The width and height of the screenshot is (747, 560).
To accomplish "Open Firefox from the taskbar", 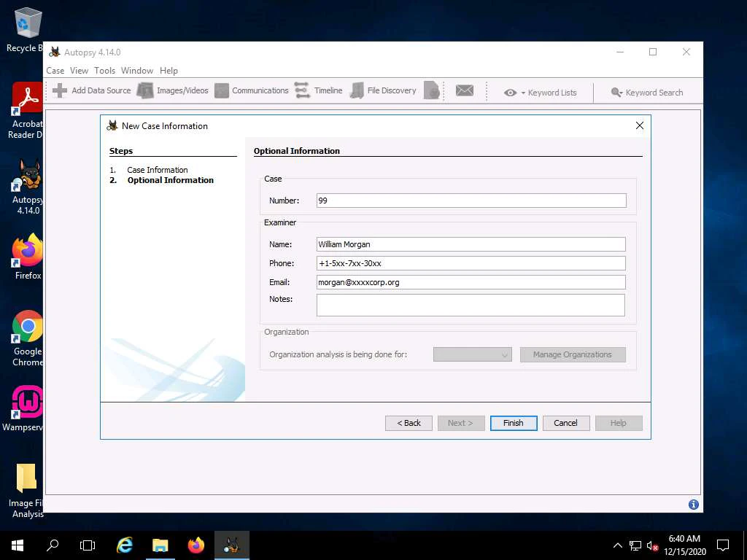I will 196,545.
